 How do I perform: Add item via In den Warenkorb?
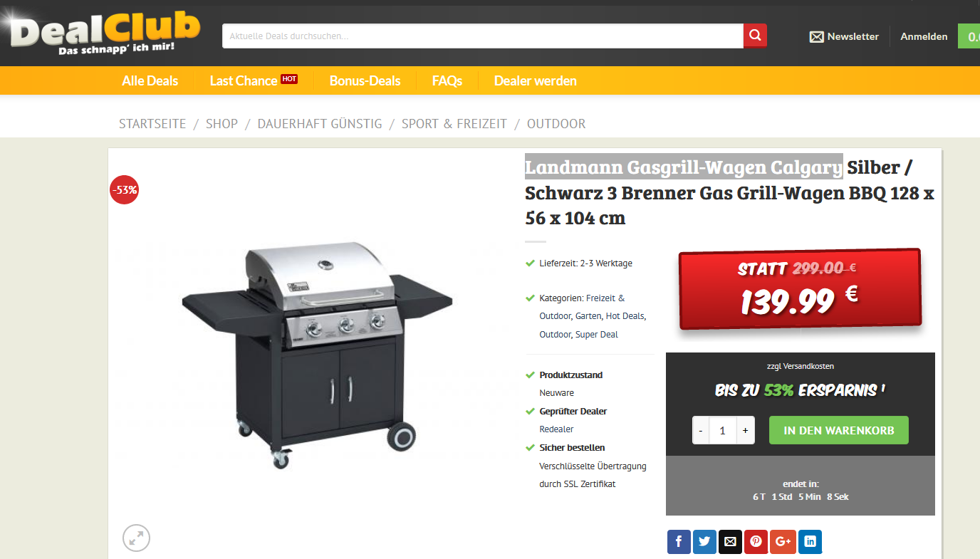click(x=839, y=430)
